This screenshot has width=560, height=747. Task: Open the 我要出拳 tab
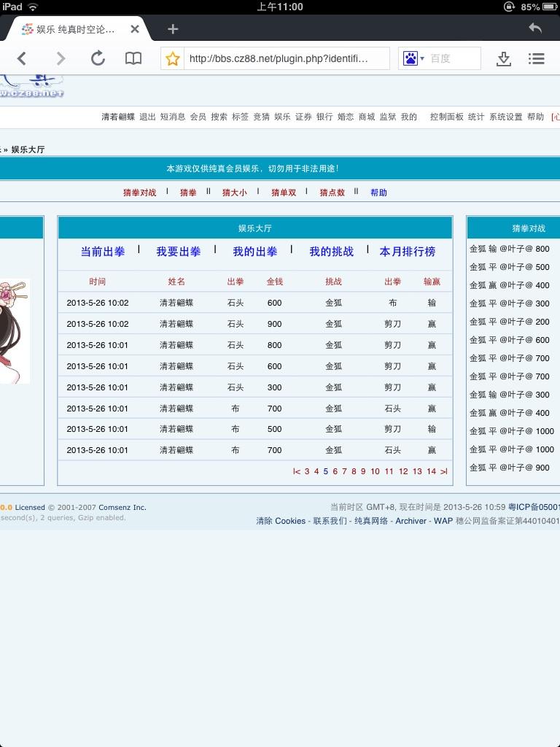click(x=179, y=252)
